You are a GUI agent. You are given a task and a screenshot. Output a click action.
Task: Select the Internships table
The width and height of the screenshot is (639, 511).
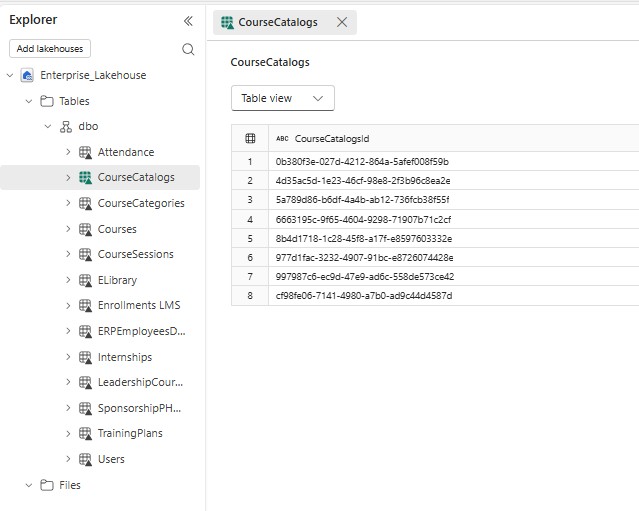pyautogui.click(x=125, y=357)
